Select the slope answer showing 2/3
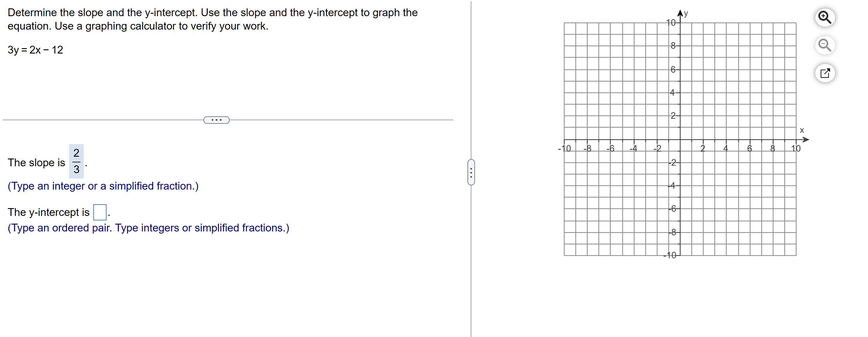868x337 pixels. (x=76, y=163)
